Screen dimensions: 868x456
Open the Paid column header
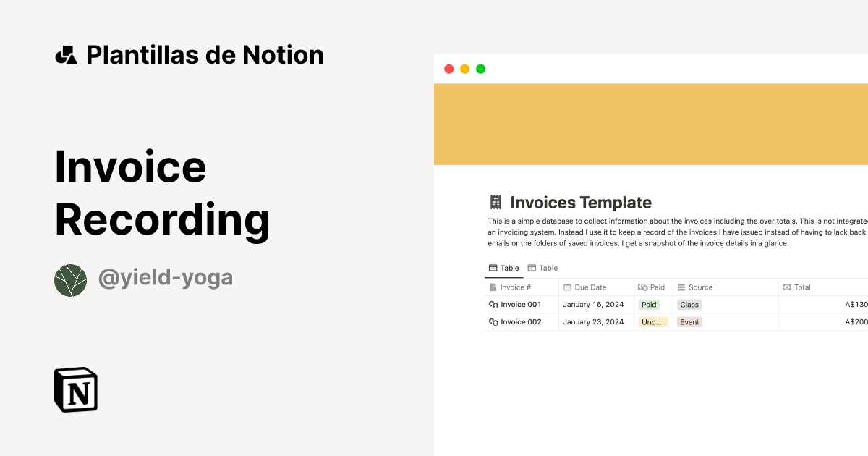coord(652,287)
